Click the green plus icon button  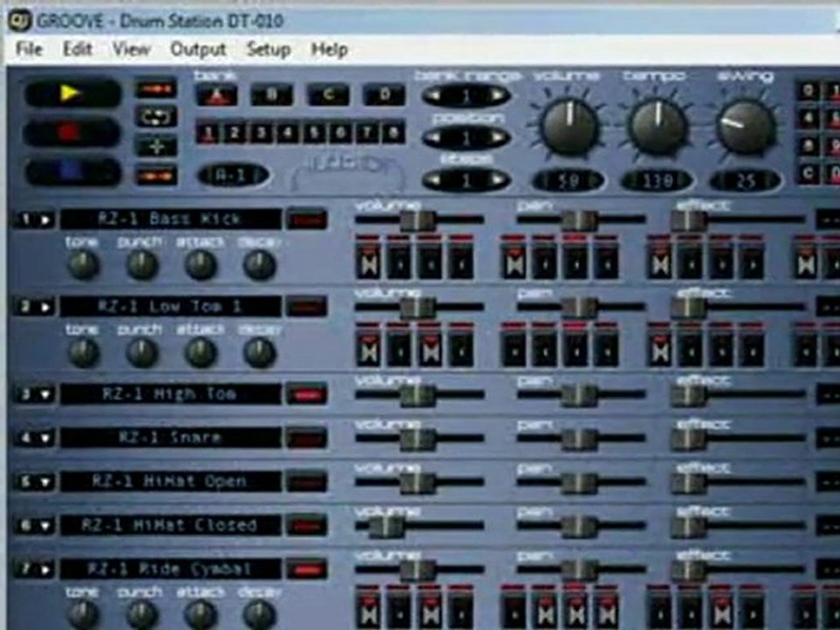157,146
